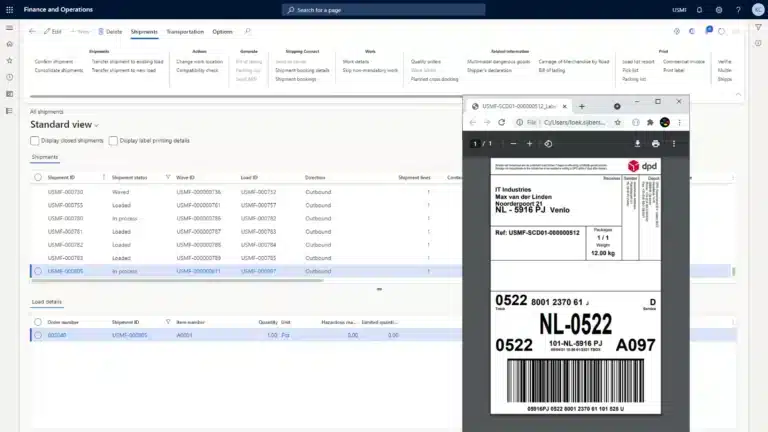The image size is (768, 432).
Task: Open the blue message center icon
Action: pos(709,31)
